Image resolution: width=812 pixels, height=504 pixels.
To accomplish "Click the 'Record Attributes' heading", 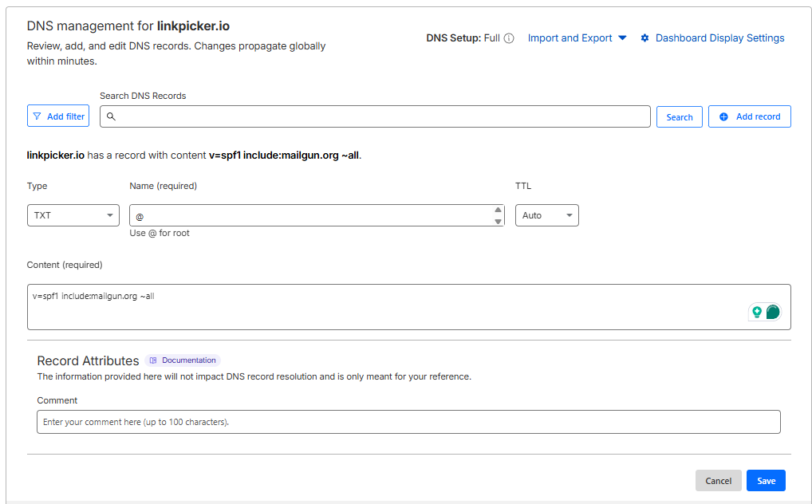I will (x=88, y=361).
